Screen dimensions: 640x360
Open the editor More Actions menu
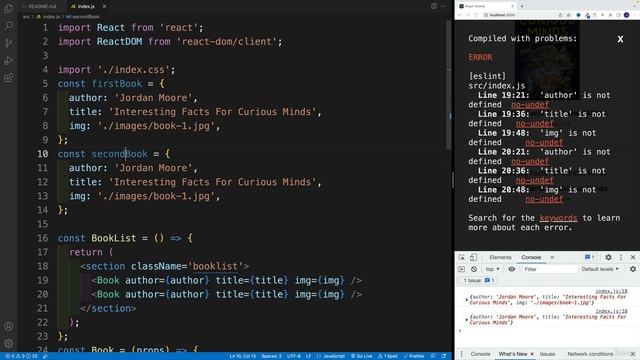click(x=443, y=6)
